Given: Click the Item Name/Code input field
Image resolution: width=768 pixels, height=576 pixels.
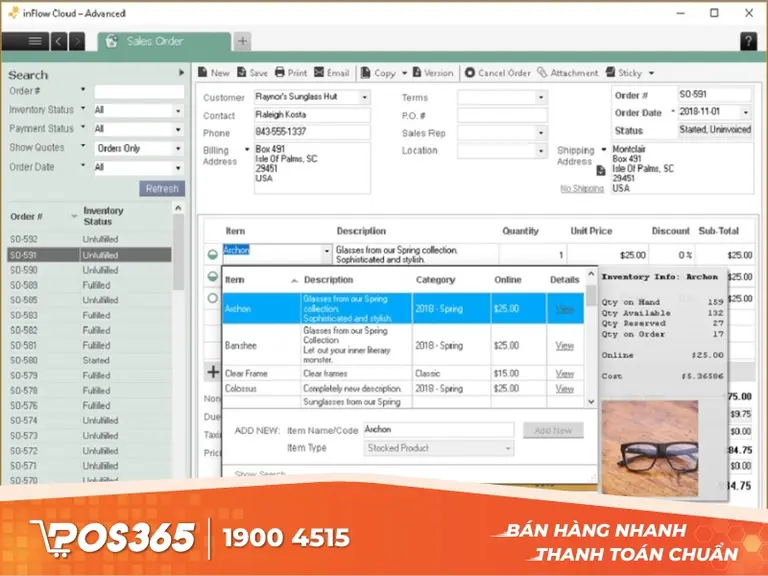Looking at the screenshot, I should (438, 430).
